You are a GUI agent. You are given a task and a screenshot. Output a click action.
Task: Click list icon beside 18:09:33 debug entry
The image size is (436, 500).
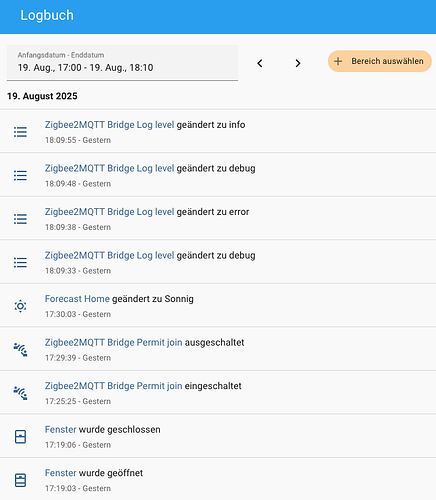pos(20,262)
